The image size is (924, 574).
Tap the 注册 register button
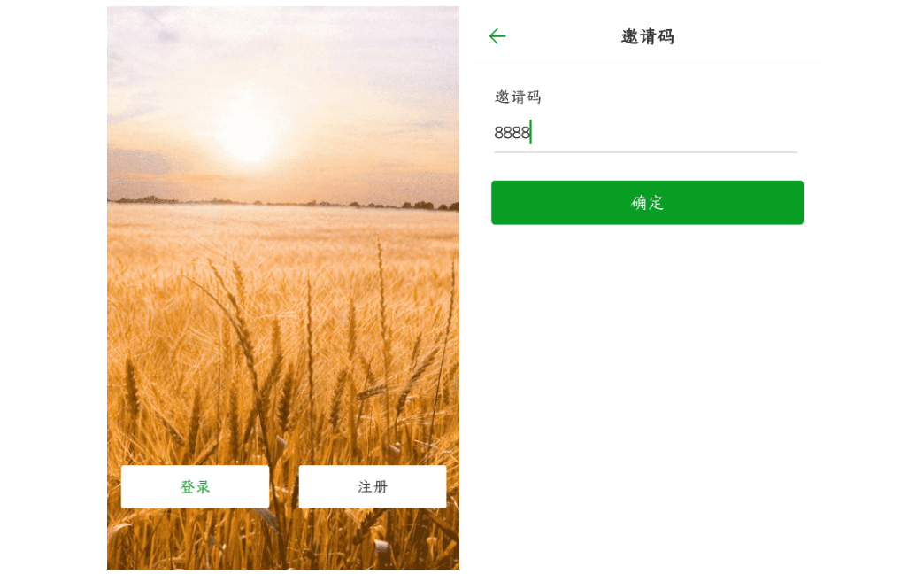373,486
